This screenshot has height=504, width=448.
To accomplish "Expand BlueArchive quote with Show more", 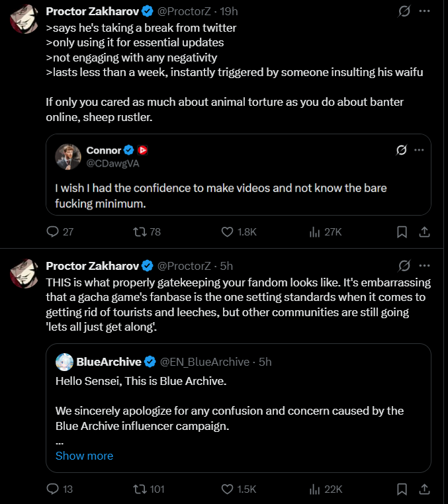I will 84,456.
